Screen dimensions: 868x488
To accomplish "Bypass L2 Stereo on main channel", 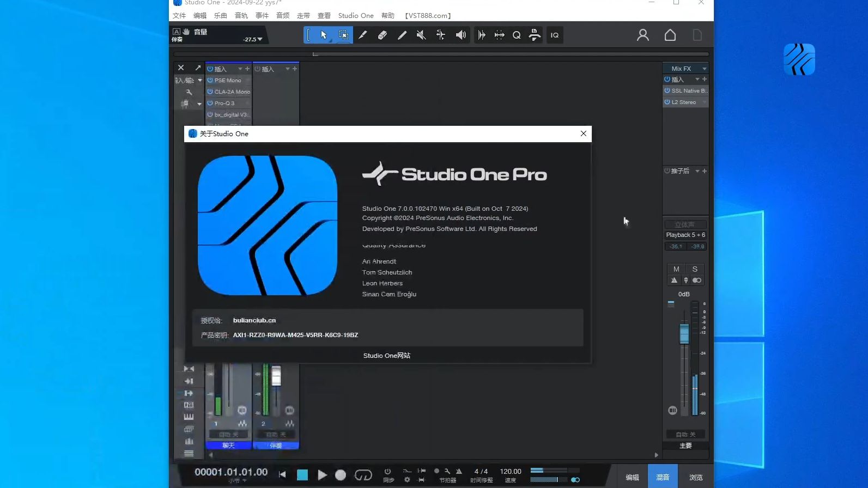I will click(x=667, y=102).
